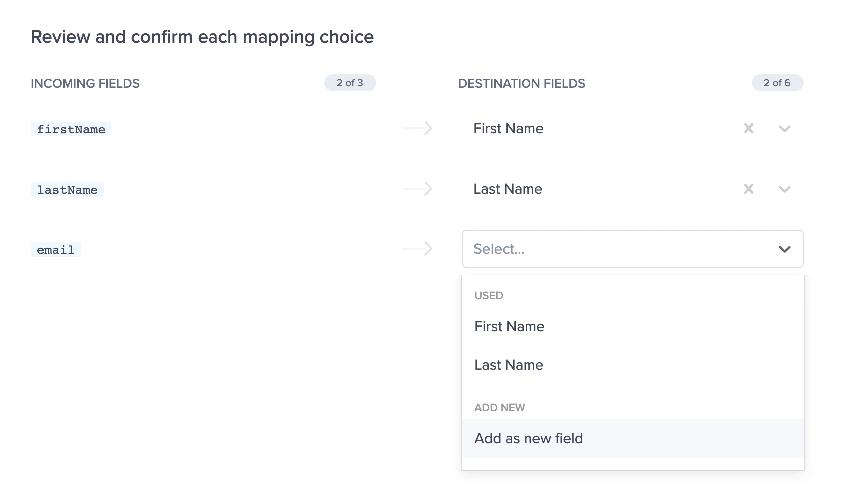Click the arrow icon beside lastName

coord(417,189)
